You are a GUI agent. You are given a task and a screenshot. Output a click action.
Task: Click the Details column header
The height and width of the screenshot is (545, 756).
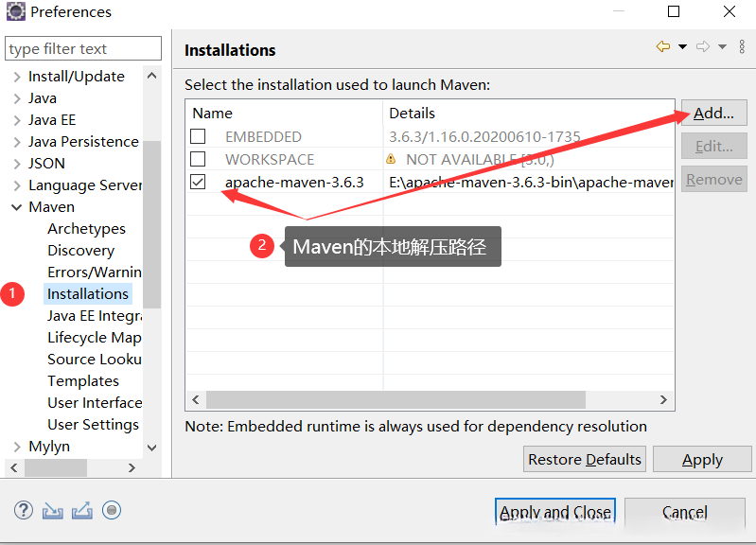(x=528, y=113)
